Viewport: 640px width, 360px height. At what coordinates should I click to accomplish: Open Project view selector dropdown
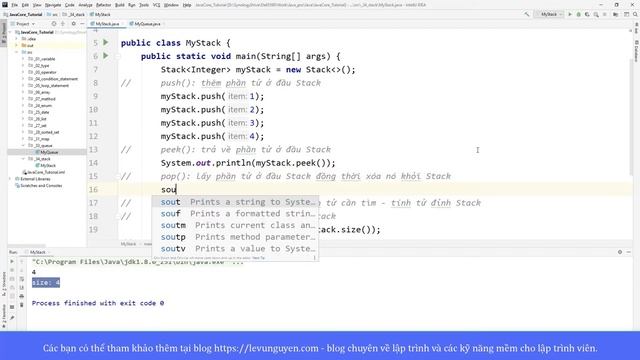click(26, 24)
